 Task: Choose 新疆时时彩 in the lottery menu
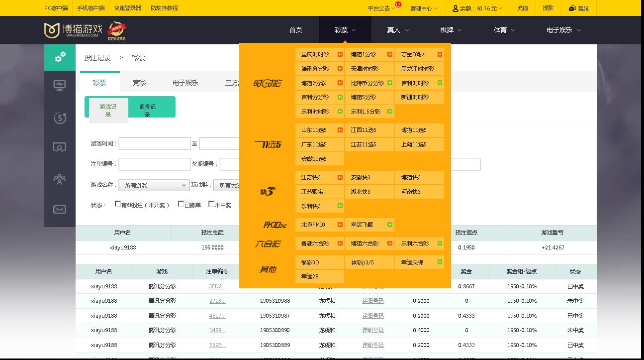coord(419,97)
